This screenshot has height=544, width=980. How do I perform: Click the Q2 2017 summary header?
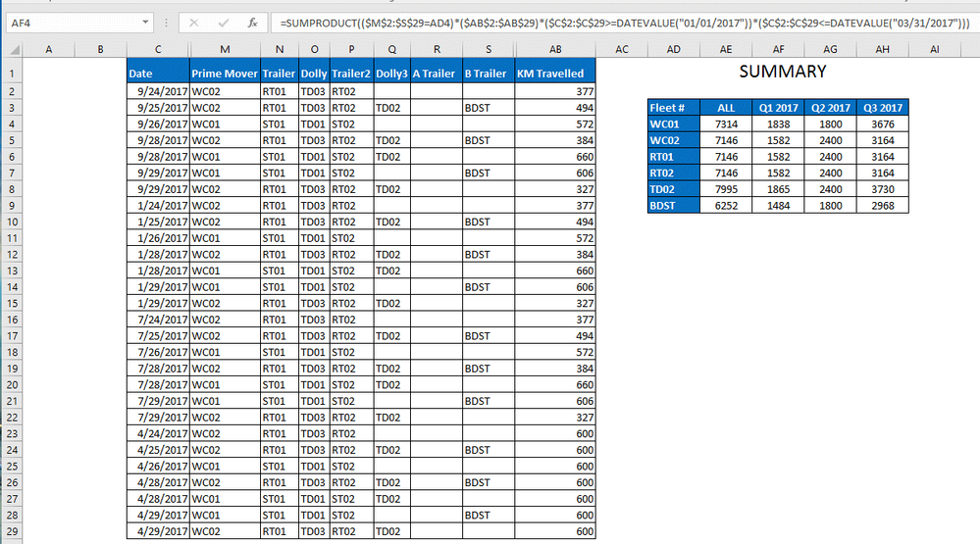tap(831, 108)
